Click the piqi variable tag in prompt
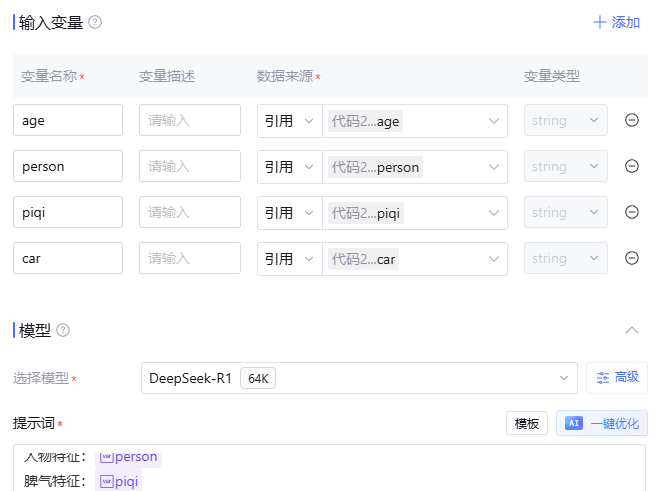The height and width of the screenshot is (491, 668). point(119,482)
